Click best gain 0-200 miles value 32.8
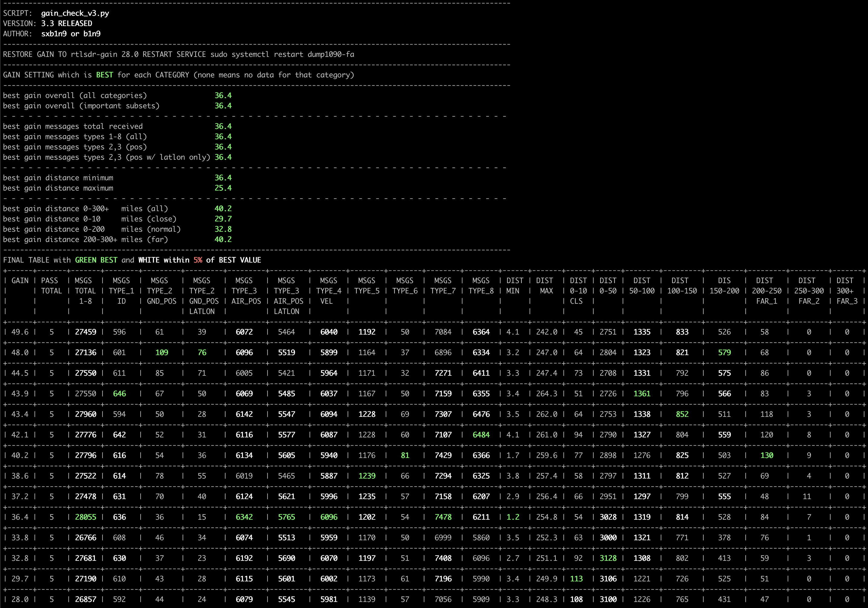 point(223,229)
